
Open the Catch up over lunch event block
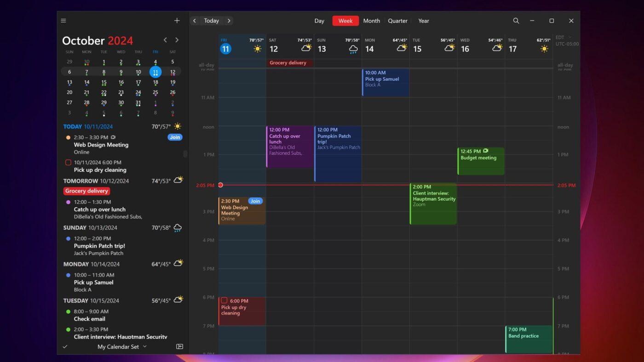click(290, 147)
